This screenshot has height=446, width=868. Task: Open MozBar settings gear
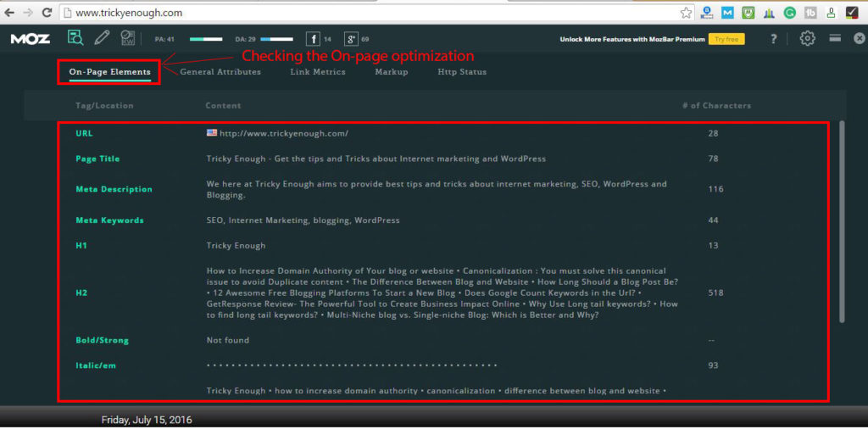click(x=807, y=39)
